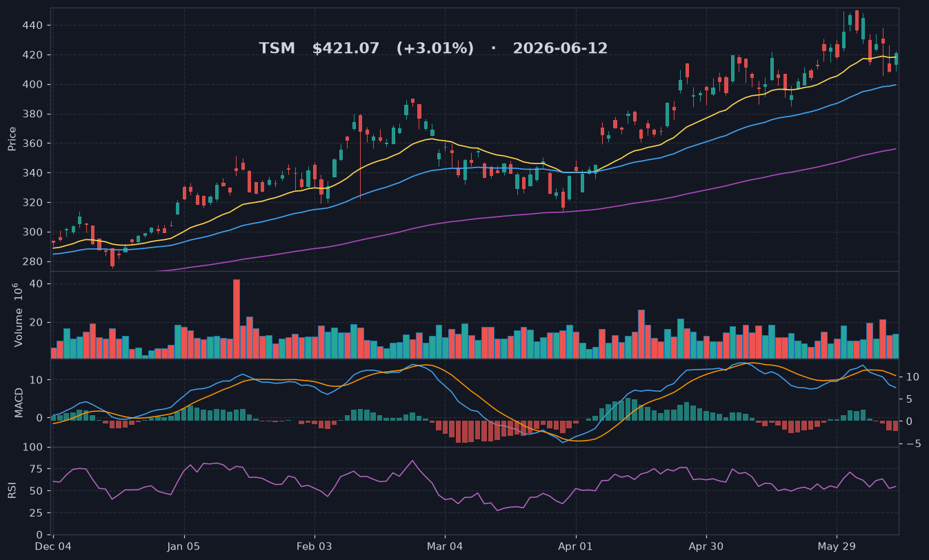Click the 400 price axis tick
929x560 pixels.
(33, 85)
